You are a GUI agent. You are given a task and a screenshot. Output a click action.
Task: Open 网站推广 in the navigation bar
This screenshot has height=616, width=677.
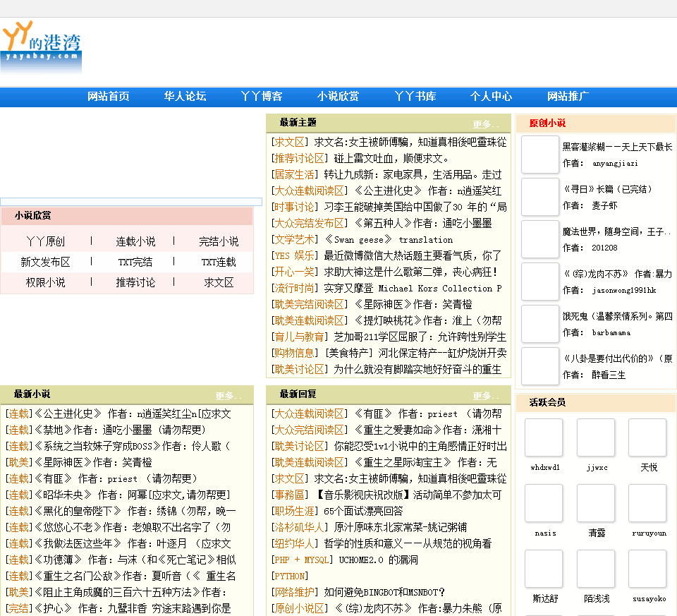tap(568, 97)
